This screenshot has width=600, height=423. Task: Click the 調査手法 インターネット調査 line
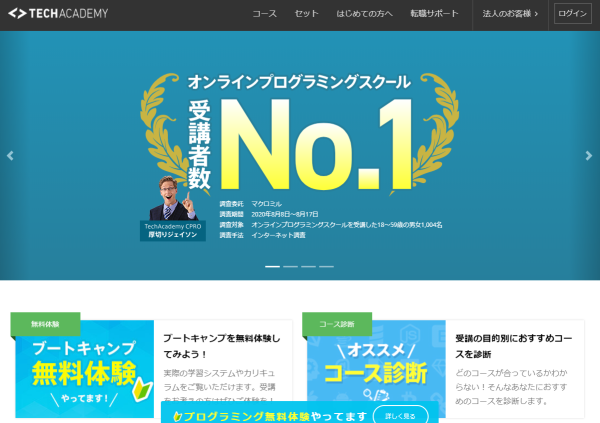(262, 235)
